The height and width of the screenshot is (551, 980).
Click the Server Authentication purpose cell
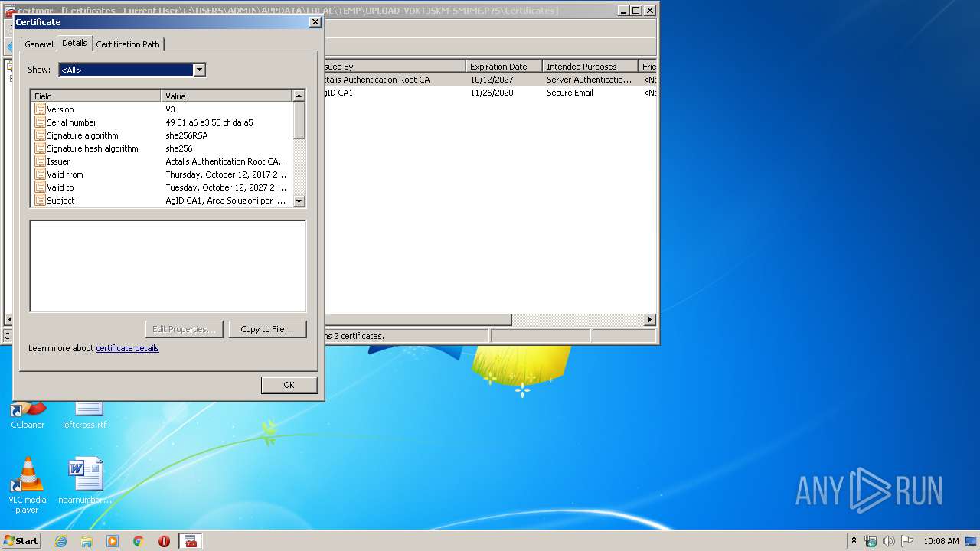click(590, 80)
